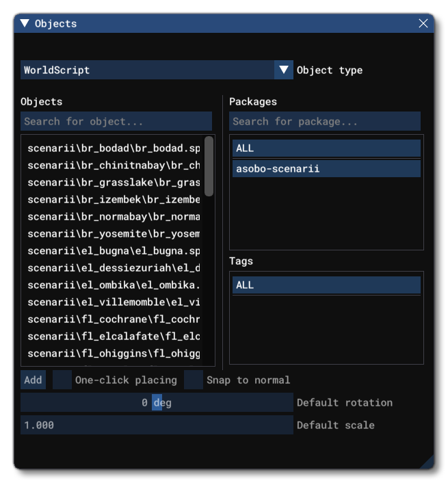Select scenarii\el_ombika object entry
Screen dimensions: 448x483
(x=114, y=285)
